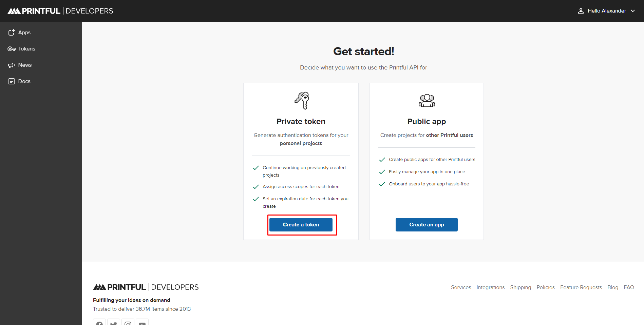The height and width of the screenshot is (325, 644).
Task: Open the Instagram footer icon
Action: point(128,323)
